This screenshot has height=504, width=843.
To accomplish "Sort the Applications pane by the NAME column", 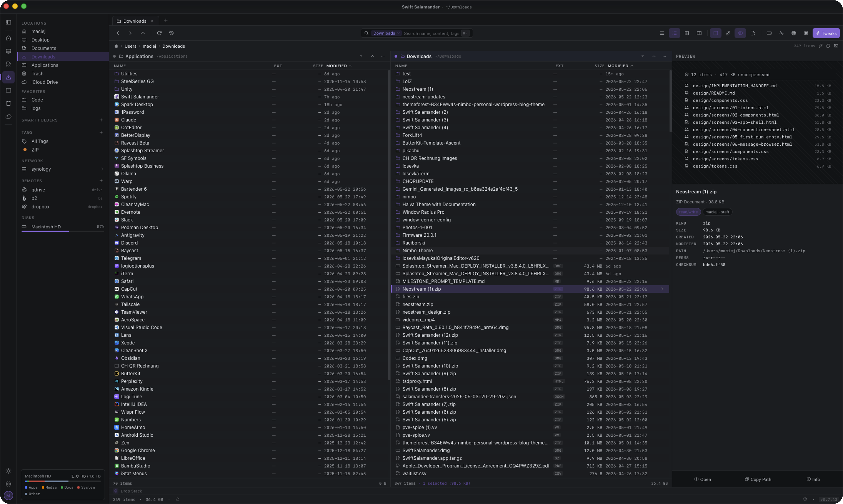I will pos(120,66).
